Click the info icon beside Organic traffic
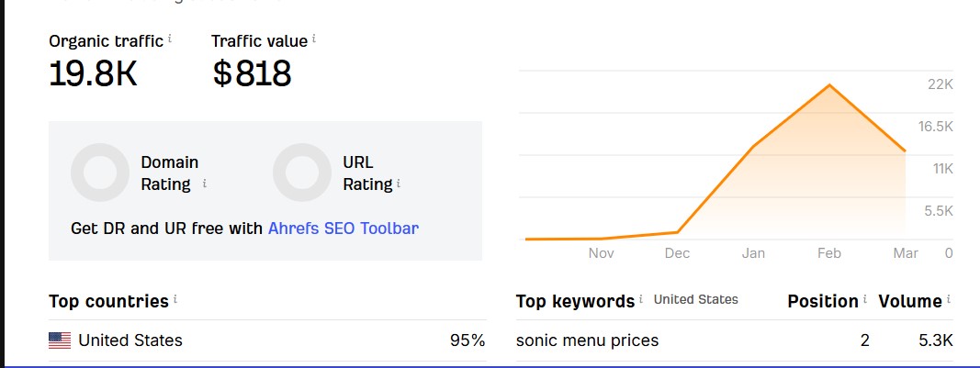 tap(170, 39)
